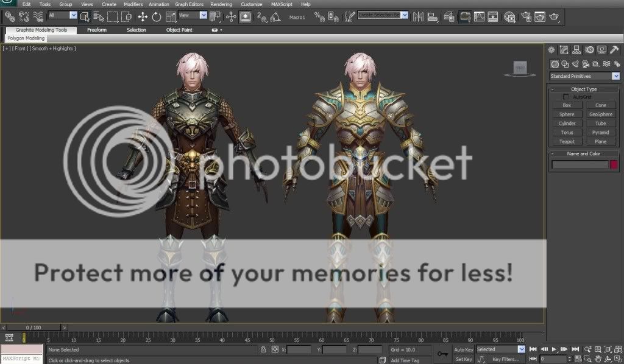624x364 pixels.
Task: Open the Standard Primitives dropdown
Action: [x=584, y=76]
